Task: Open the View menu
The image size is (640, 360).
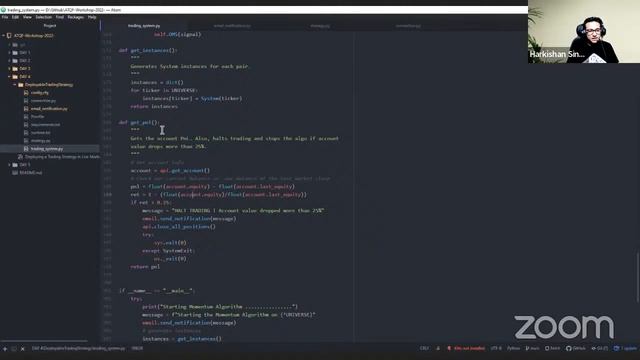Action: point(27,17)
